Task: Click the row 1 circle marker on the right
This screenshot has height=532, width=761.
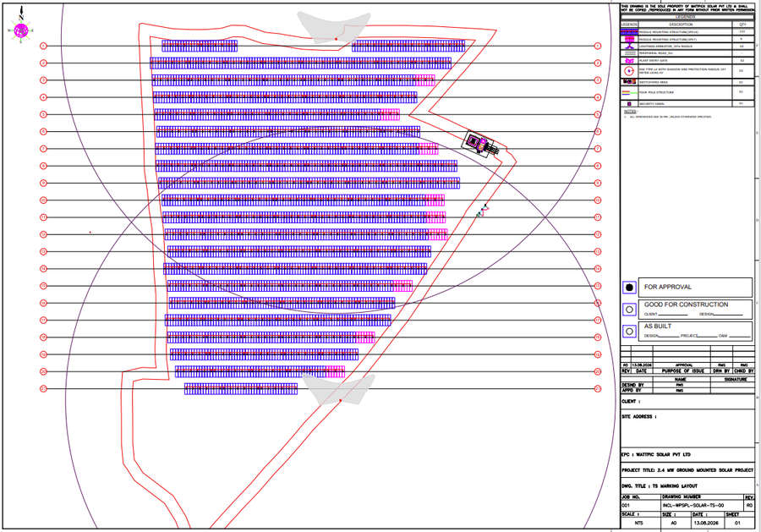Action: (598, 46)
